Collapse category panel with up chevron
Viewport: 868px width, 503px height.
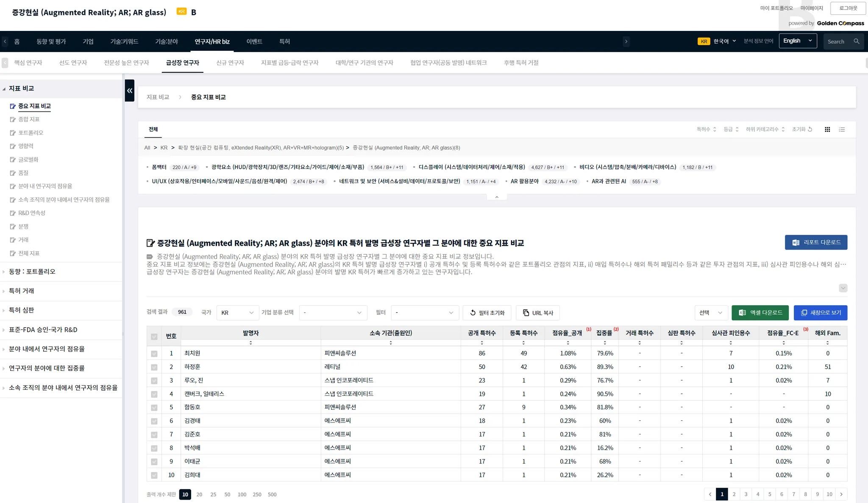tap(496, 197)
